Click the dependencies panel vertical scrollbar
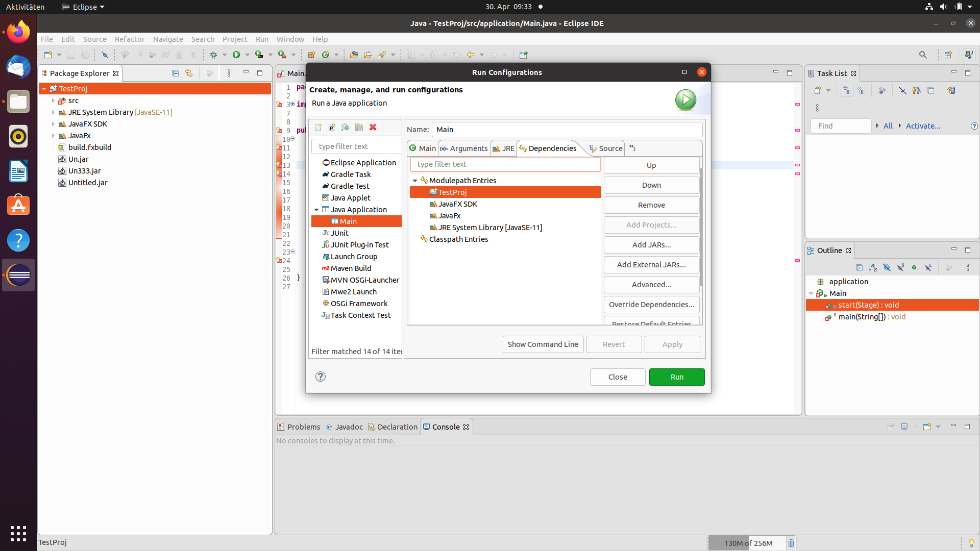The width and height of the screenshot is (980, 551). [x=701, y=227]
